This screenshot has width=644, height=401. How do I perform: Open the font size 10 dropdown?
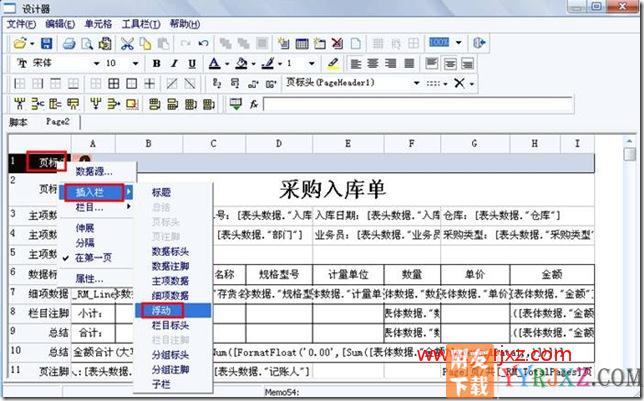tap(135, 63)
